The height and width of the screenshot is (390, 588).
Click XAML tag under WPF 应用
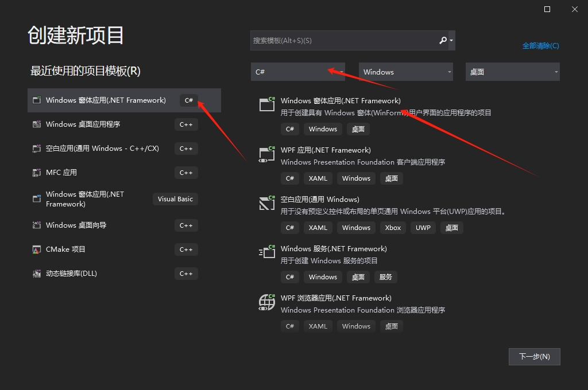(318, 178)
